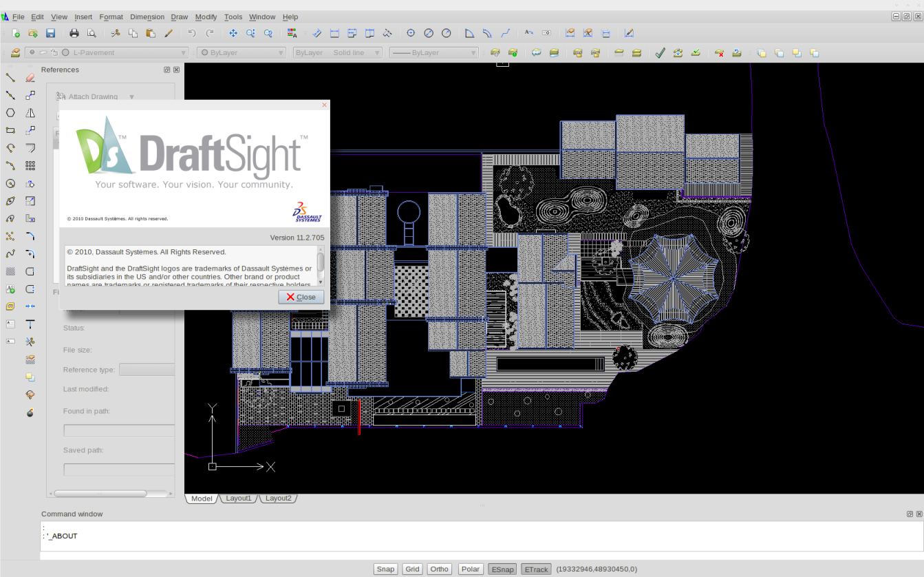Click the About dialog license text scrollbar

tap(321, 265)
